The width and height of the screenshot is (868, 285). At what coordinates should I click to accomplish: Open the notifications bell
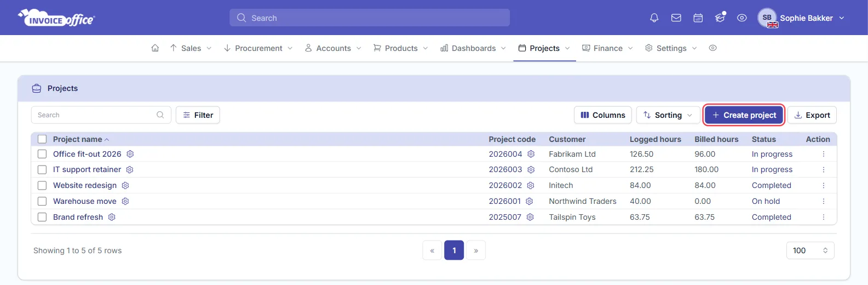654,18
